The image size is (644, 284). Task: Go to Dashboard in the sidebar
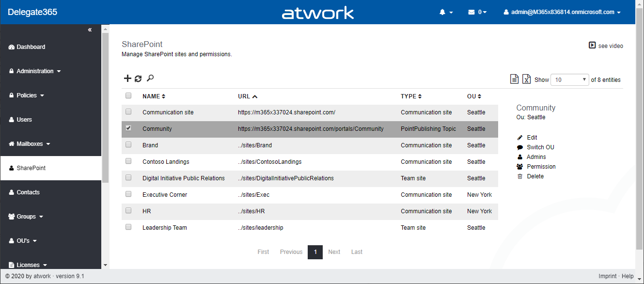point(31,47)
